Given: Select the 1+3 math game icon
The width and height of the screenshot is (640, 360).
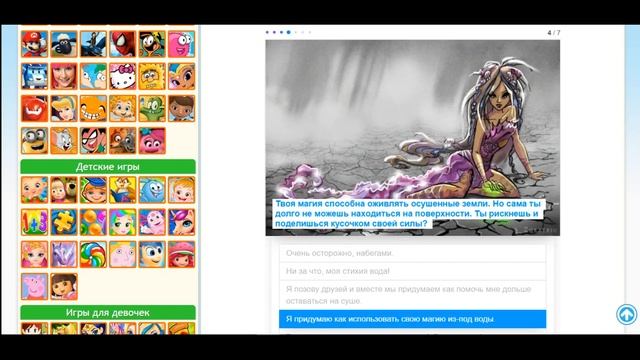Looking at the screenshot, I should pos(34,222).
